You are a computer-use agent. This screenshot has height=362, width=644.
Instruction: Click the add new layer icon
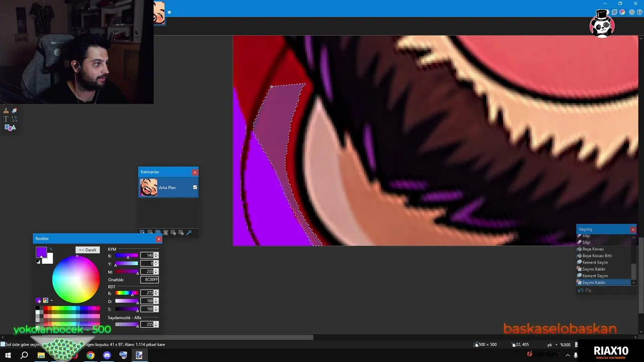142,233
